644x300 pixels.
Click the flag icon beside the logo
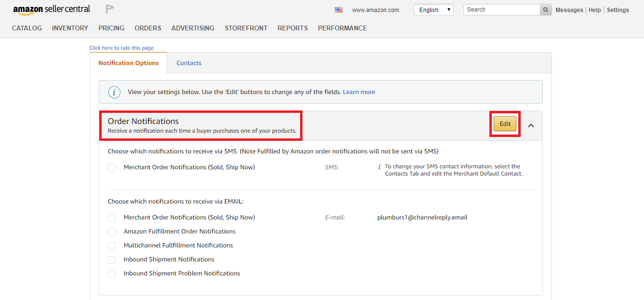tap(110, 9)
